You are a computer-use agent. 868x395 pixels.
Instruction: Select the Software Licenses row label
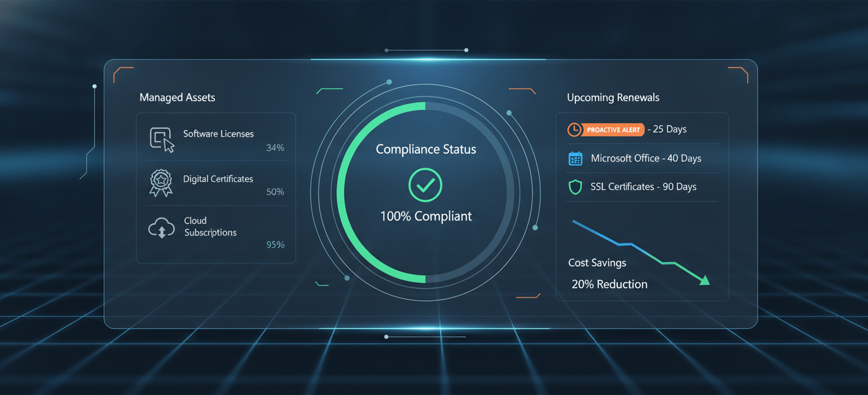pyautogui.click(x=218, y=134)
